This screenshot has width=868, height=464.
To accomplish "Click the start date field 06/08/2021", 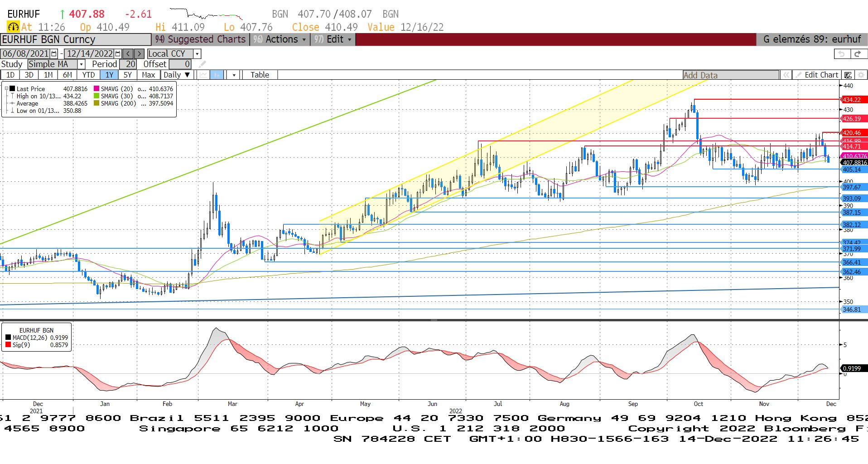I will pos(26,53).
